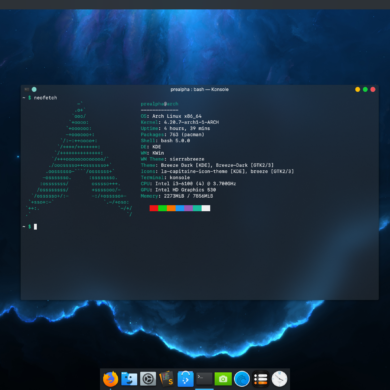This screenshot has height=390, width=390.
Task: Click the 'WM: KWin' line
Action: [152, 153]
